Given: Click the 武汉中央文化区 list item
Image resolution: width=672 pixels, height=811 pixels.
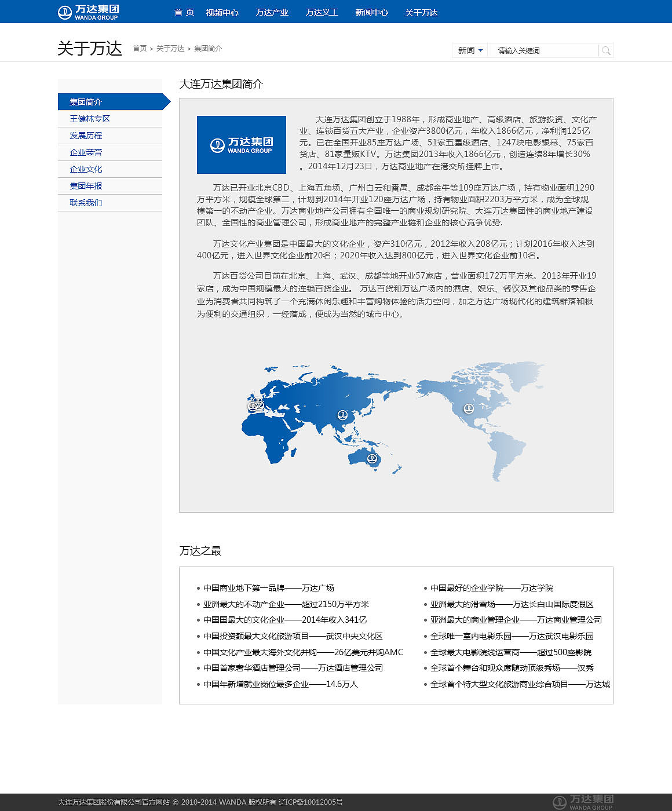Looking at the screenshot, I should (293, 636).
